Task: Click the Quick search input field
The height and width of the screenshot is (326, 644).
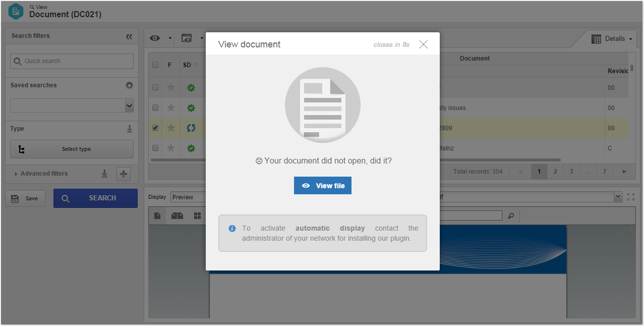Action: [x=72, y=61]
